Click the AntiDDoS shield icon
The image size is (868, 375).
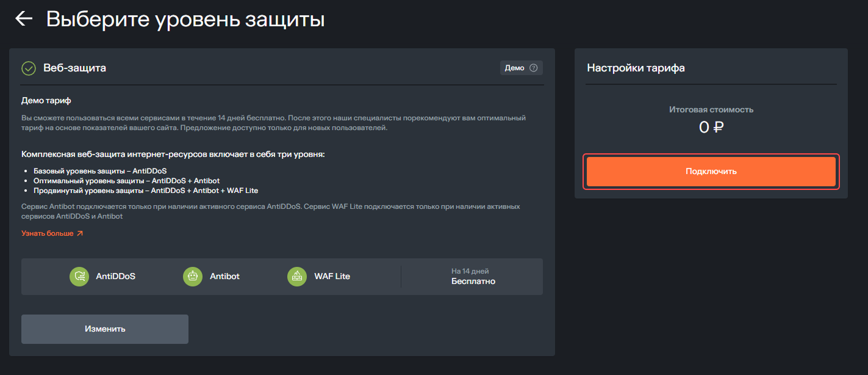point(79,277)
